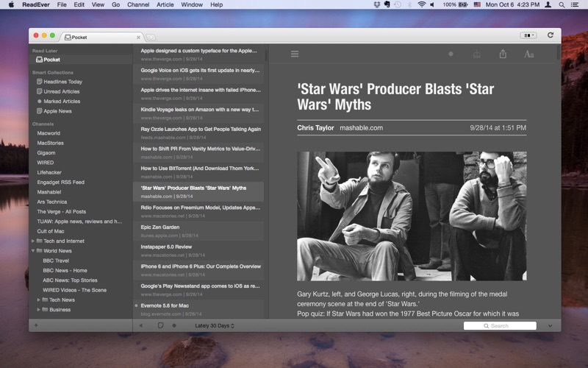
Task: Open font settings via the Aa icon
Action: pyautogui.click(x=528, y=54)
